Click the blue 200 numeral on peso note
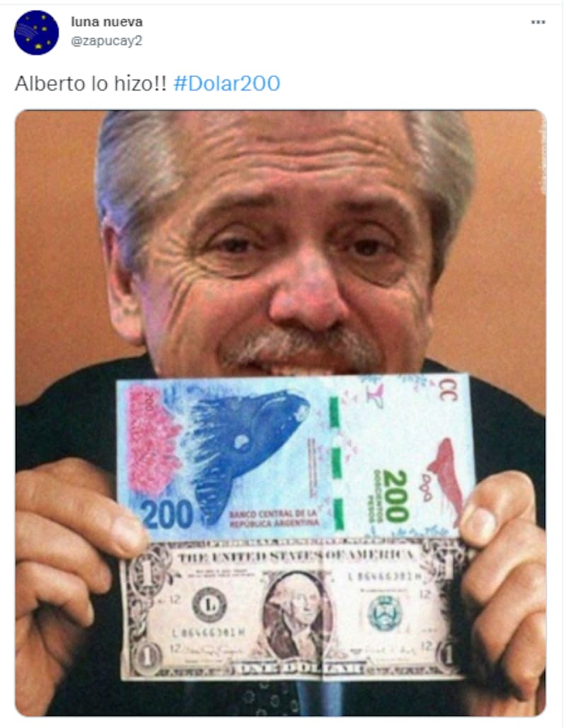This screenshot has height=728, width=566. [167, 514]
